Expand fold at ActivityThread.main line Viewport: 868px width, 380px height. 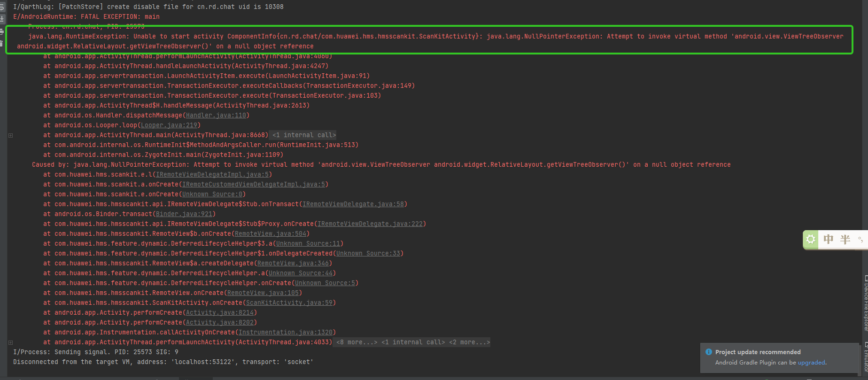coord(10,135)
